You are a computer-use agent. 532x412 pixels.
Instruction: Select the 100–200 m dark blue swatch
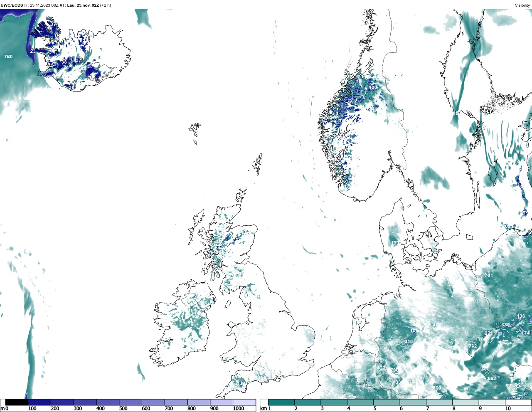(39, 402)
